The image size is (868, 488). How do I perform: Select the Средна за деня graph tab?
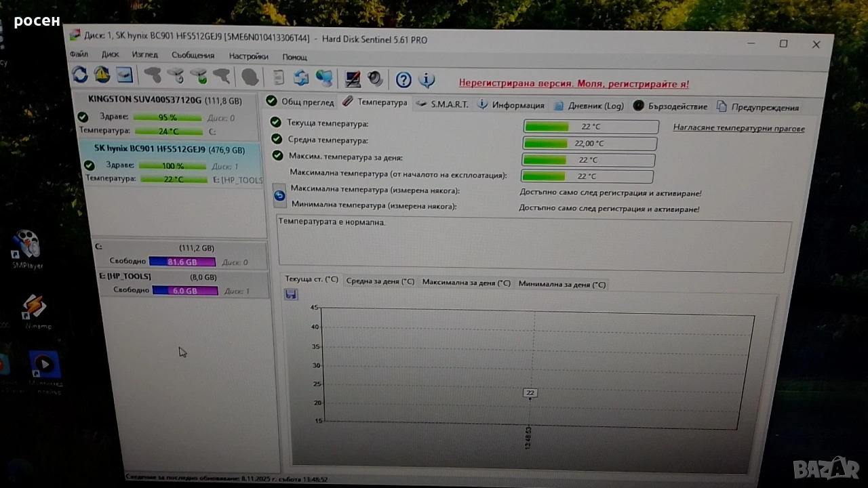380,281
